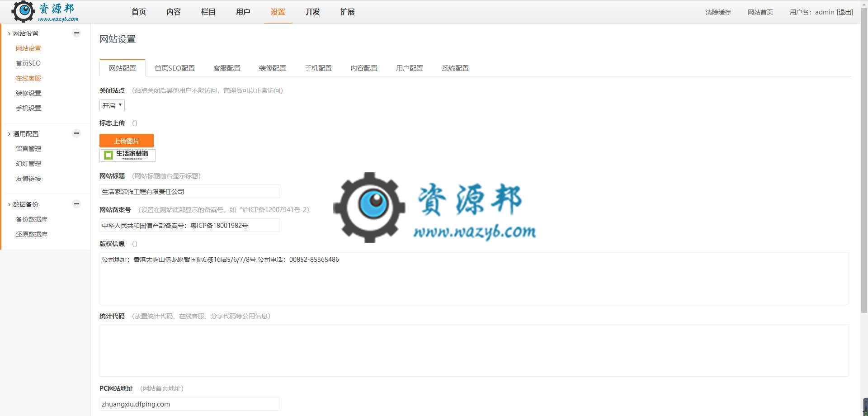Switch to 手机配置 tab
Screen dimensions: 868x416
pos(318,68)
